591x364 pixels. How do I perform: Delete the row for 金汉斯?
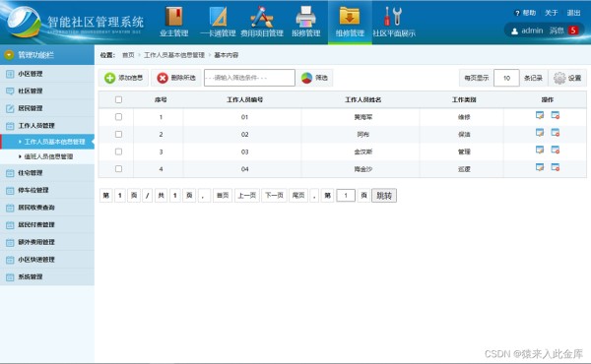556,151
